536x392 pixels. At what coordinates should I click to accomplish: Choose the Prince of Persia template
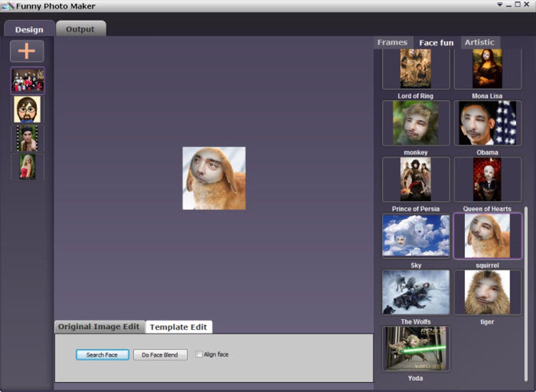416,179
